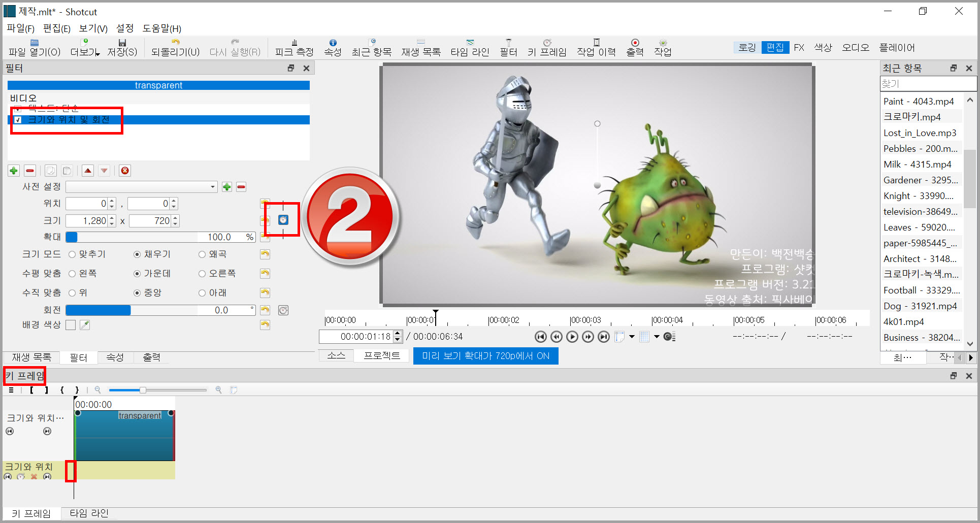Reset the 수평 맞춤 setting
Viewport: 980px width, 523px height.
click(265, 273)
